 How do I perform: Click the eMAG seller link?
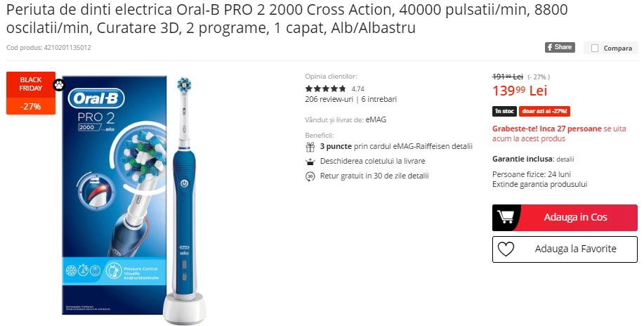(376, 119)
